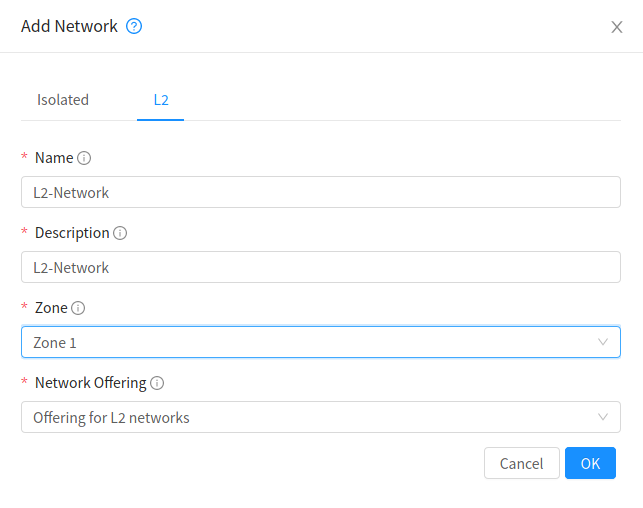Click the Description field label
Screen dimensions: 643x508
[x=72, y=233]
